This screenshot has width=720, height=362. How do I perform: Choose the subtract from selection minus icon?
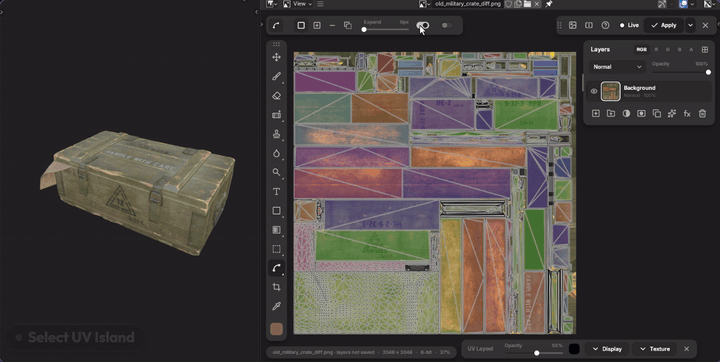(x=332, y=25)
